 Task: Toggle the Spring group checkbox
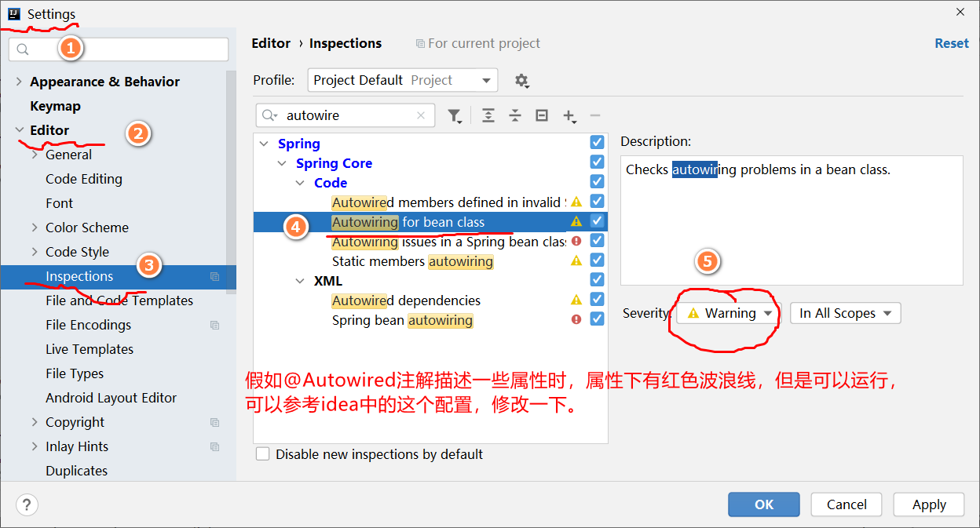(x=597, y=143)
